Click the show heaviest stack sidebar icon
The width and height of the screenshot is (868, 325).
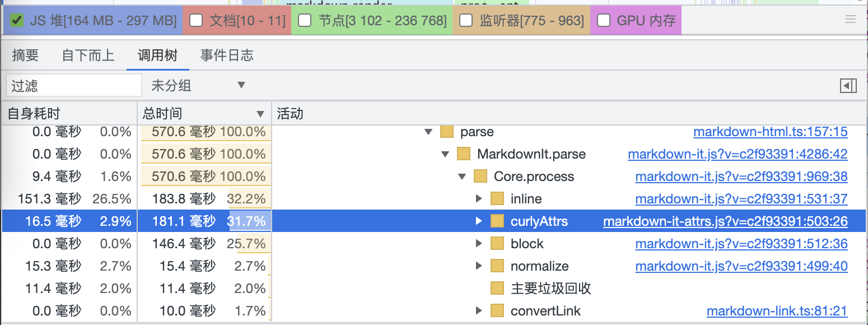[848, 86]
